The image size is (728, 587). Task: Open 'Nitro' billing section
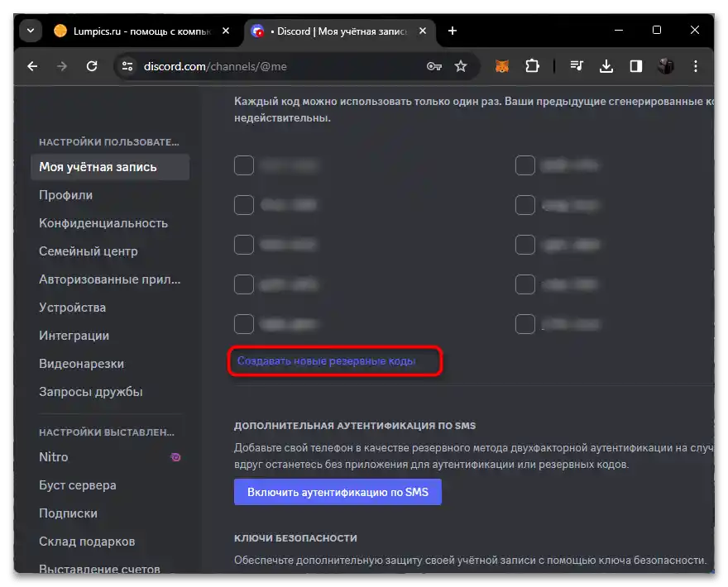click(x=110, y=457)
